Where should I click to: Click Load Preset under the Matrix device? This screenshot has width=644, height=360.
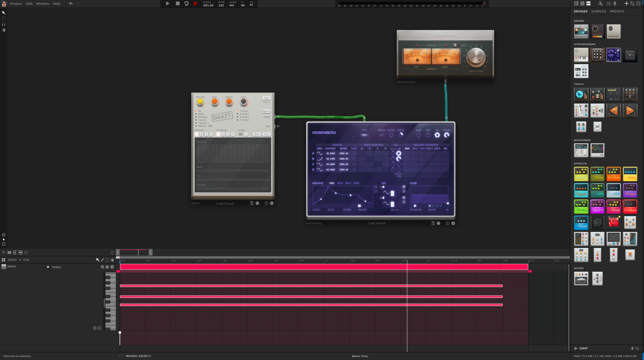[225, 204]
